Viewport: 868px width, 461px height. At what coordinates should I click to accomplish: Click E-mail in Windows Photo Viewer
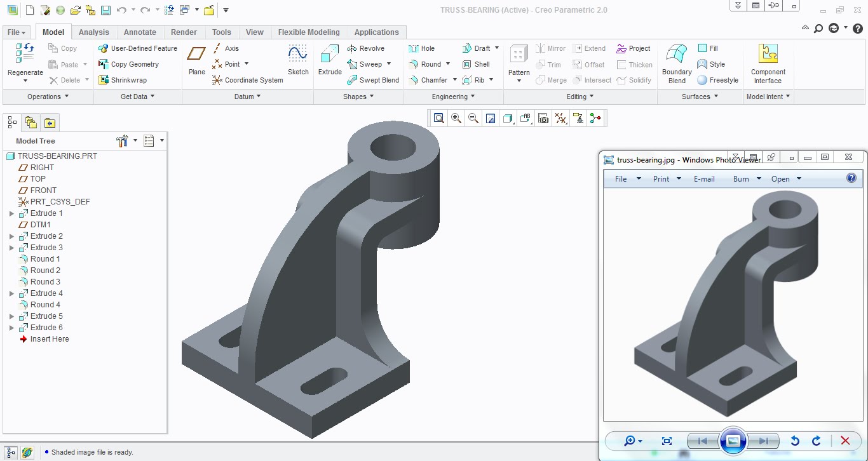click(x=704, y=179)
